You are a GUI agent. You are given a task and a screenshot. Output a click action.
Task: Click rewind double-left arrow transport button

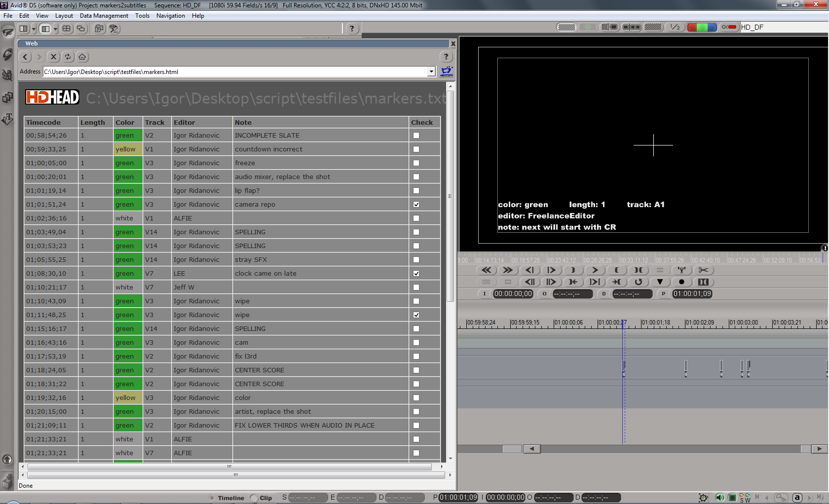(x=486, y=270)
